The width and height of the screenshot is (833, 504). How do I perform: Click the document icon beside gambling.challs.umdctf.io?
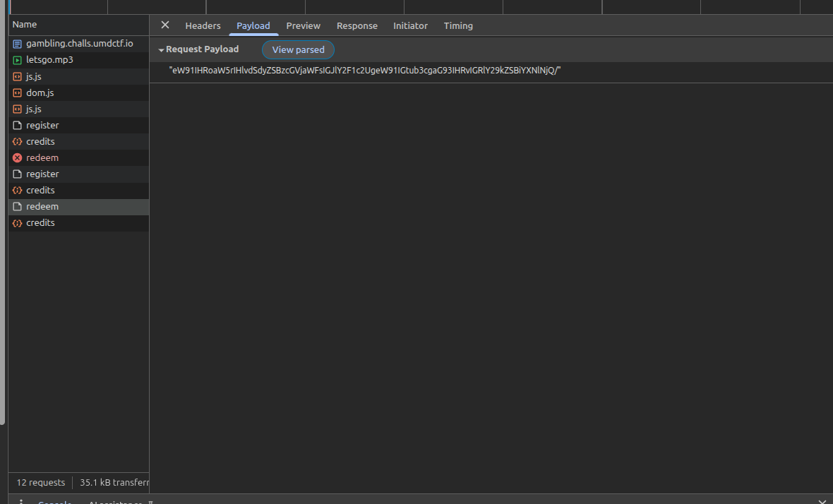tap(18, 44)
